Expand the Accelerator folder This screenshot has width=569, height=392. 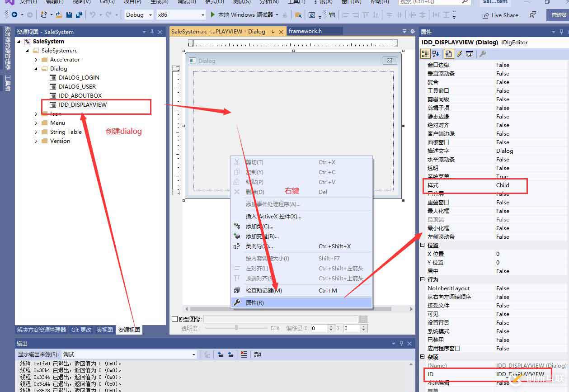pos(36,60)
